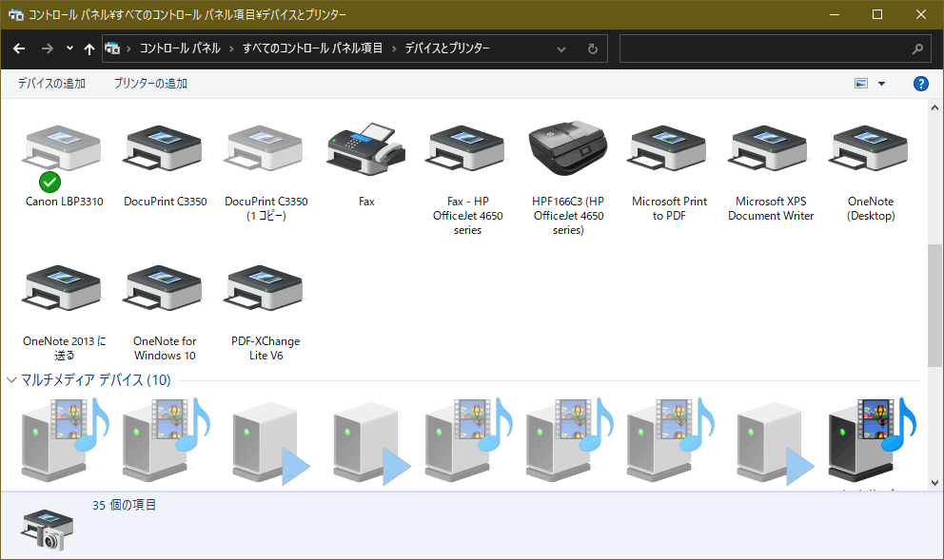The width and height of the screenshot is (944, 560).
Task: Click the vertical scrollbar thumb
Action: point(934,304)
